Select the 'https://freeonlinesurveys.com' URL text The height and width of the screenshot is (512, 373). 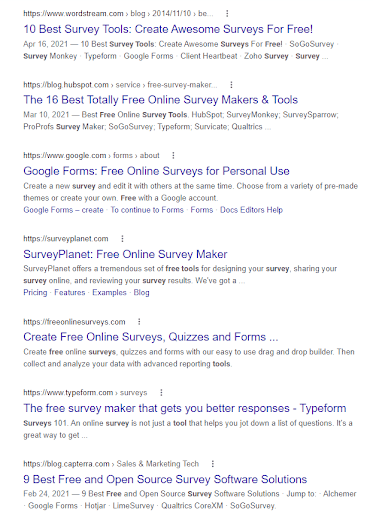(x=74, y=322)
